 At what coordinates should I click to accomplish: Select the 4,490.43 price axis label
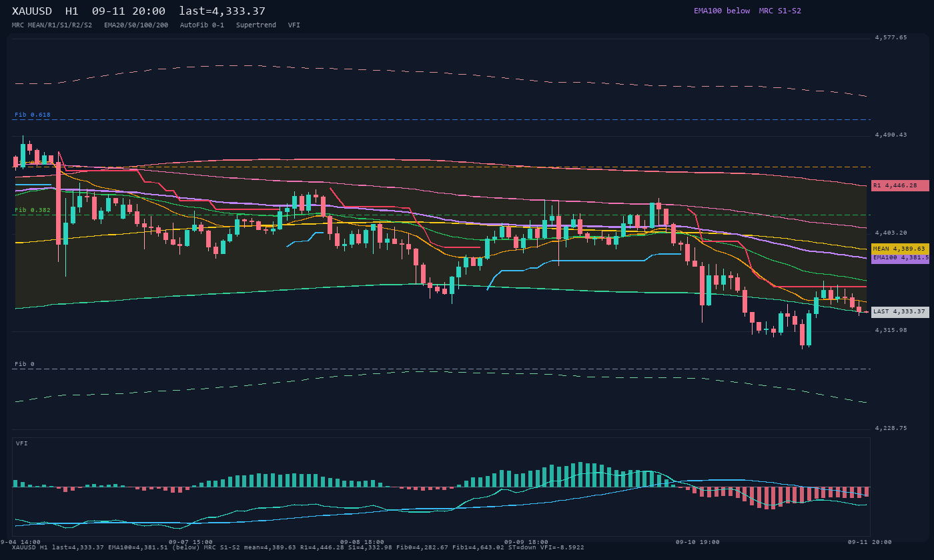(891, 135)
